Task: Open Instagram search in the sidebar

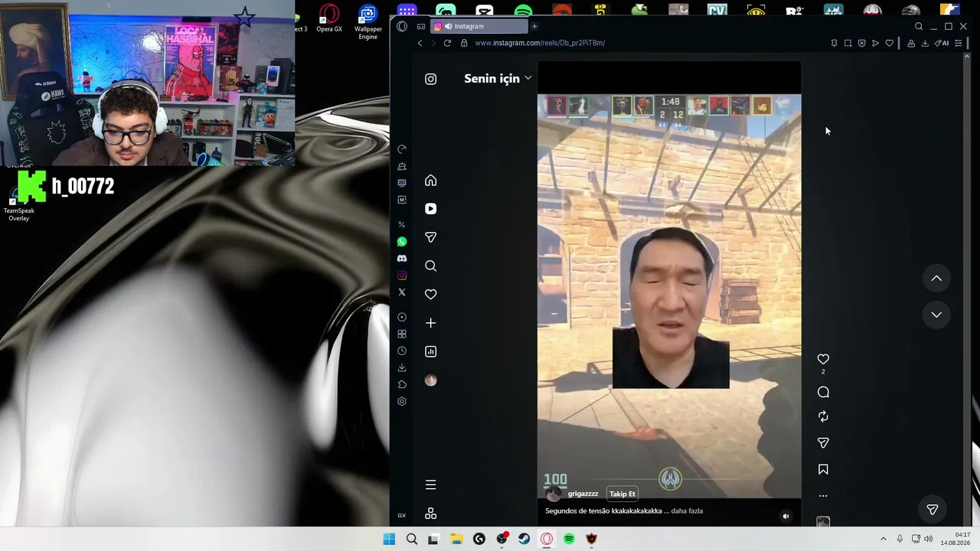Action: point(430,266)
